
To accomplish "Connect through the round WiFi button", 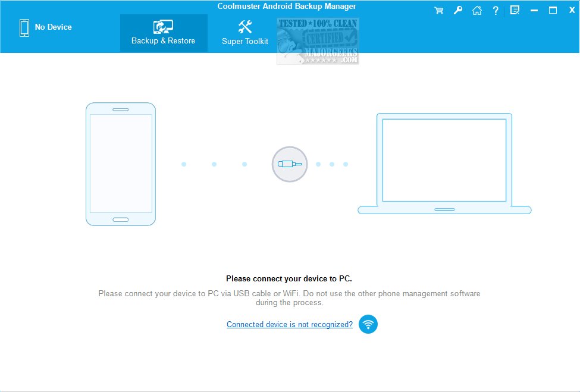I will (368, 324).
